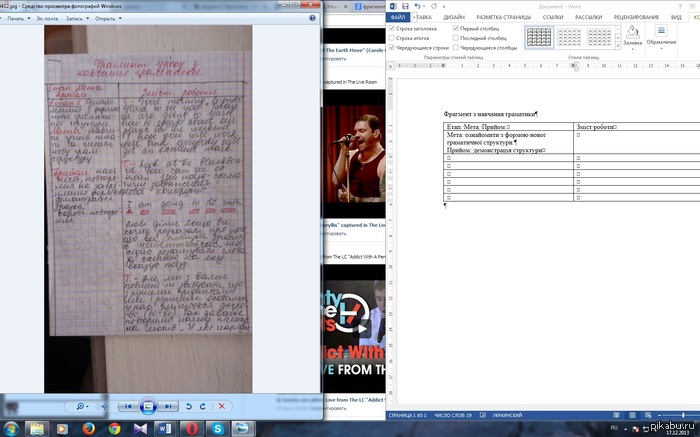Enable the Последний столбец checkbox
The height and width of the screenshot is (437, 700).
(457, 38)
